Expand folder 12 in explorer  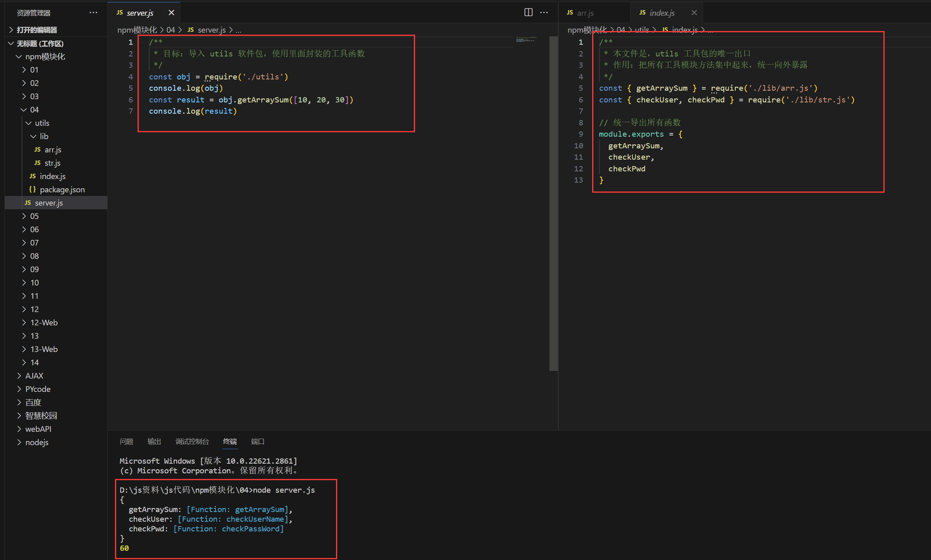pos(56,309)
